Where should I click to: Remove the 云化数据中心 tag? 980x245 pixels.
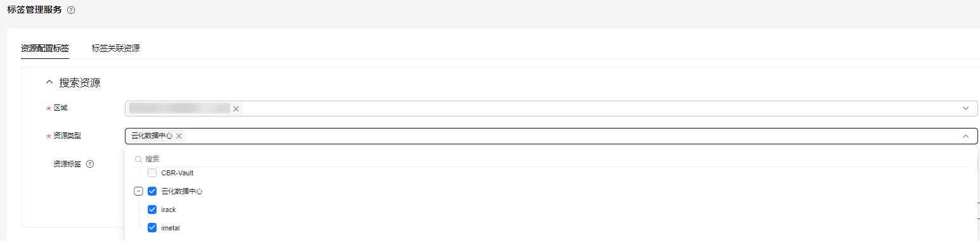point(179,136)
